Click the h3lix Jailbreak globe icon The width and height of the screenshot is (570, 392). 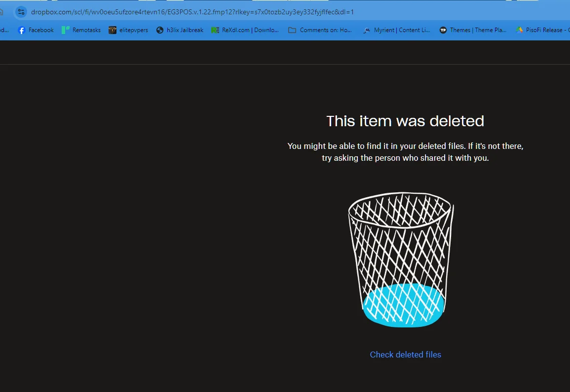click(x=159, y=30)
